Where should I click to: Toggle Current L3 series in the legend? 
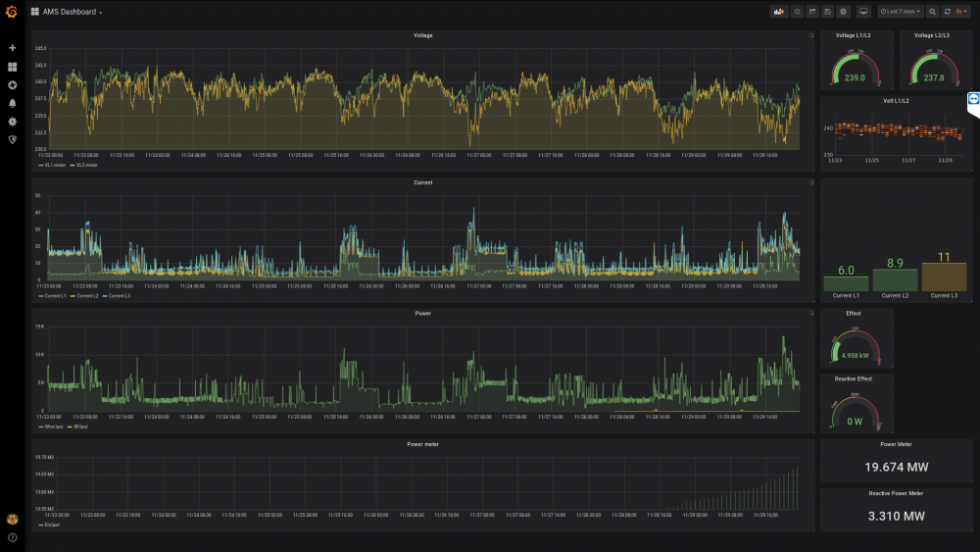click(117, 295)
